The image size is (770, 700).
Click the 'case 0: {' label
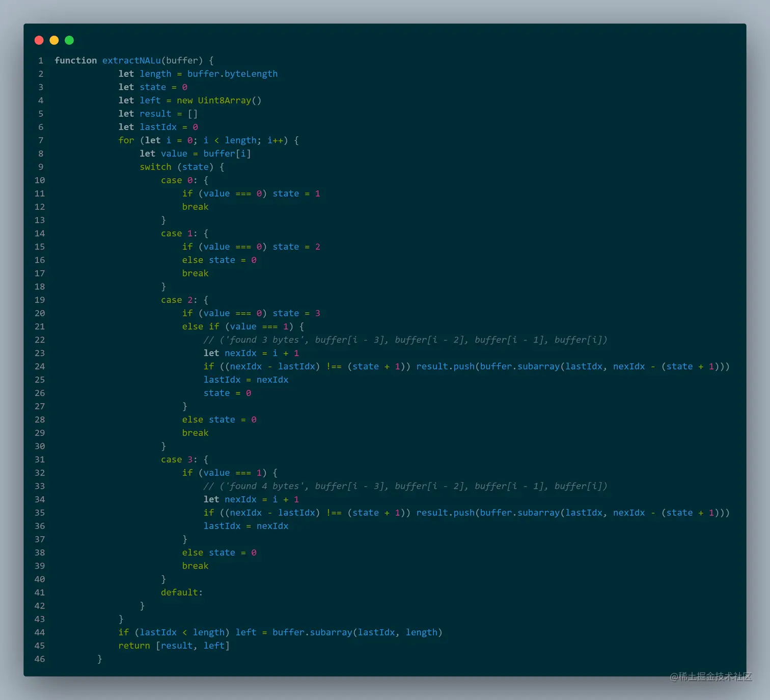click(184, 180)
